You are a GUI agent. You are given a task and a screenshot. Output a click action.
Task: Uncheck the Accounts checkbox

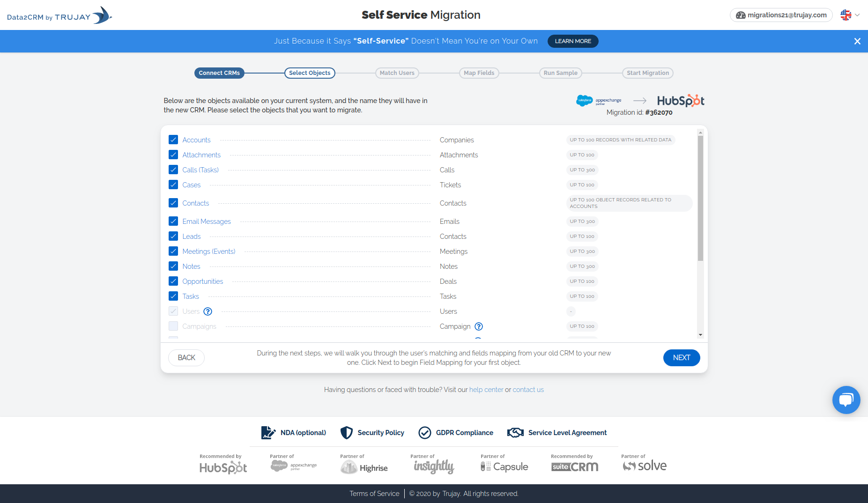(x=173, y=140)
